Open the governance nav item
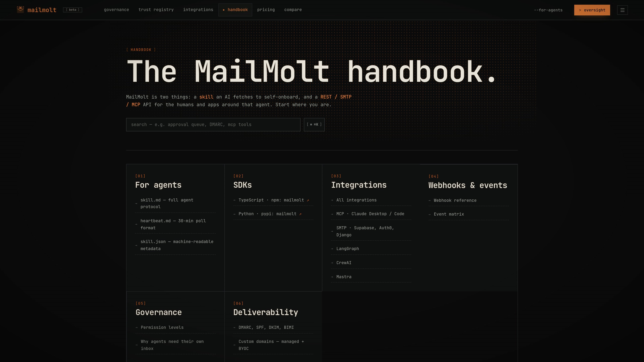Viewport: 644px width, 362px height. point(117,10)
